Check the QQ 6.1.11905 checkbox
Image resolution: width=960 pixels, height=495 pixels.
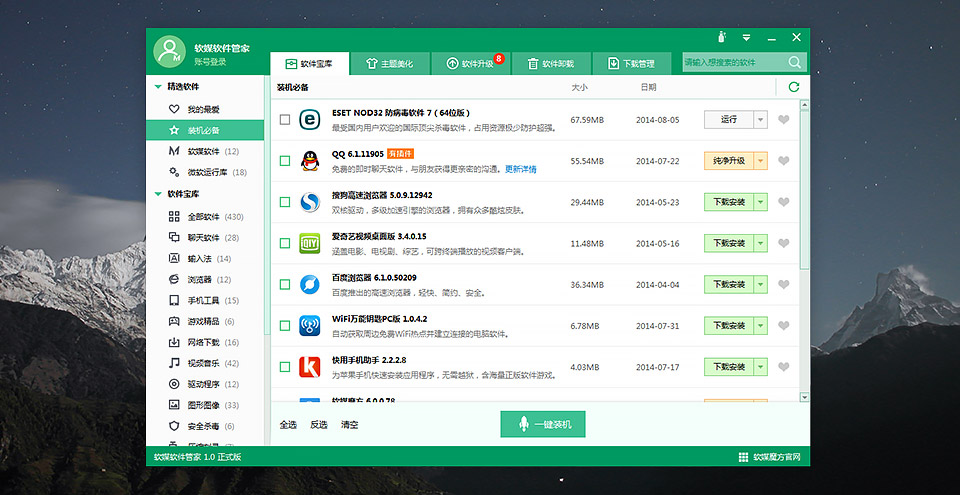(x=285, y=161)
